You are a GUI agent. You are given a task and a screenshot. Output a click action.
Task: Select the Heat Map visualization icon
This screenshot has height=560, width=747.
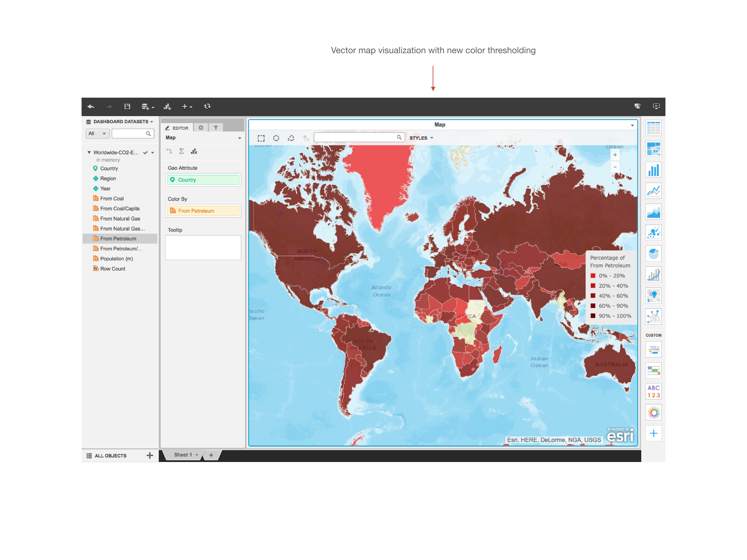[x=654, y=149]
